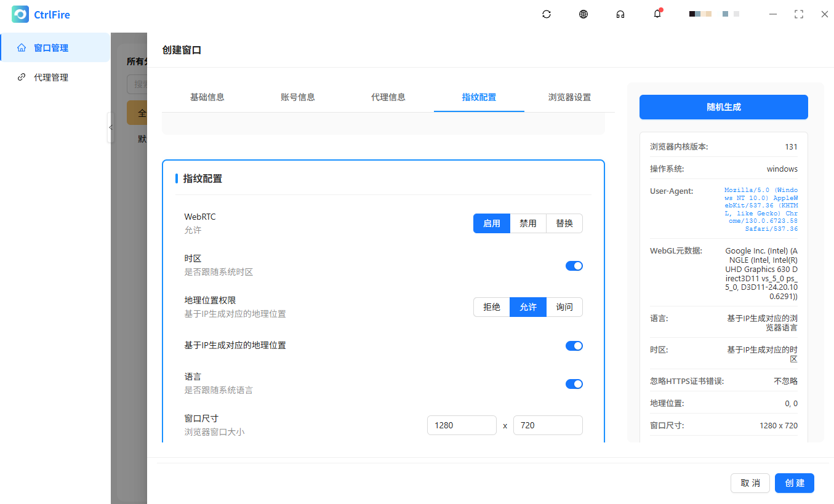
Task: Open language settings via the globe icon
Action: coord(583,14)
